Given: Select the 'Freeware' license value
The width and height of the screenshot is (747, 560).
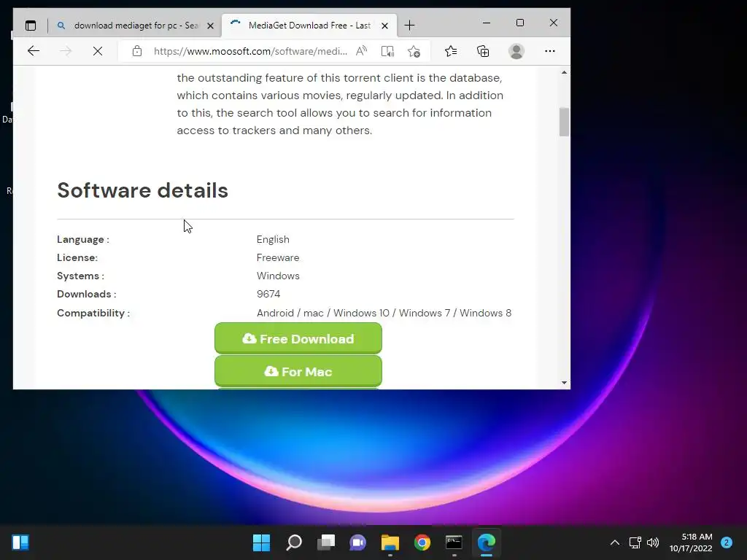Looking at the screenshot, I should pos(278,257).
